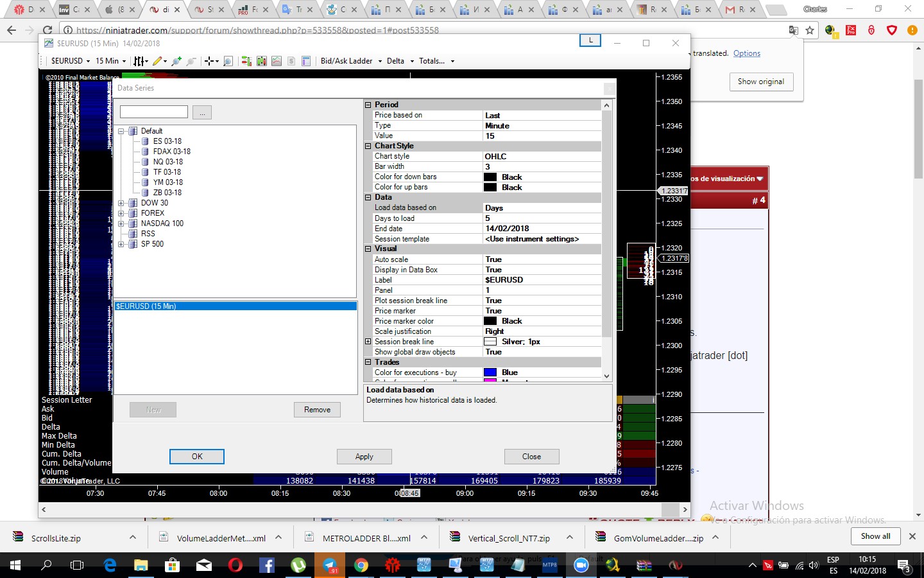Open translate Options link
924x578 pixels.
pyautogui.click(x=747, y=53)
